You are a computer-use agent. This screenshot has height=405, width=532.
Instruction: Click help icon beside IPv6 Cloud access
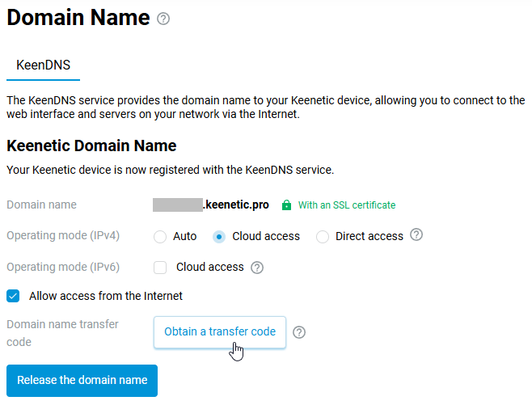(x=258, y=268)
